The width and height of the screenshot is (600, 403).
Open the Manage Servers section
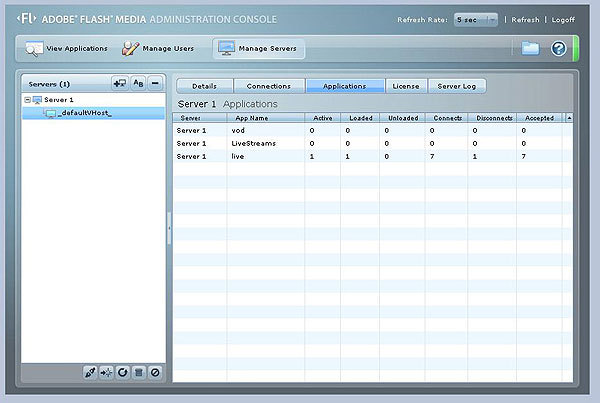pyautogui.click(x=259, y=49)
